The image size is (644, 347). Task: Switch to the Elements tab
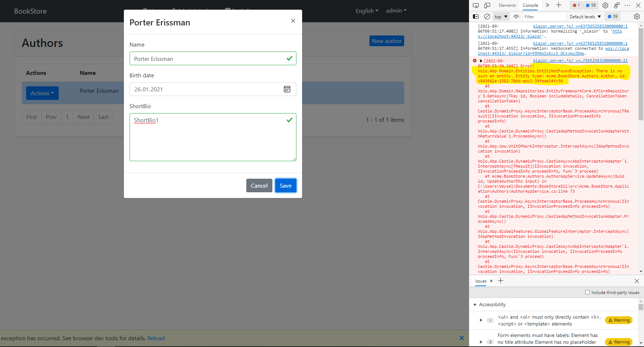[507, 5]
